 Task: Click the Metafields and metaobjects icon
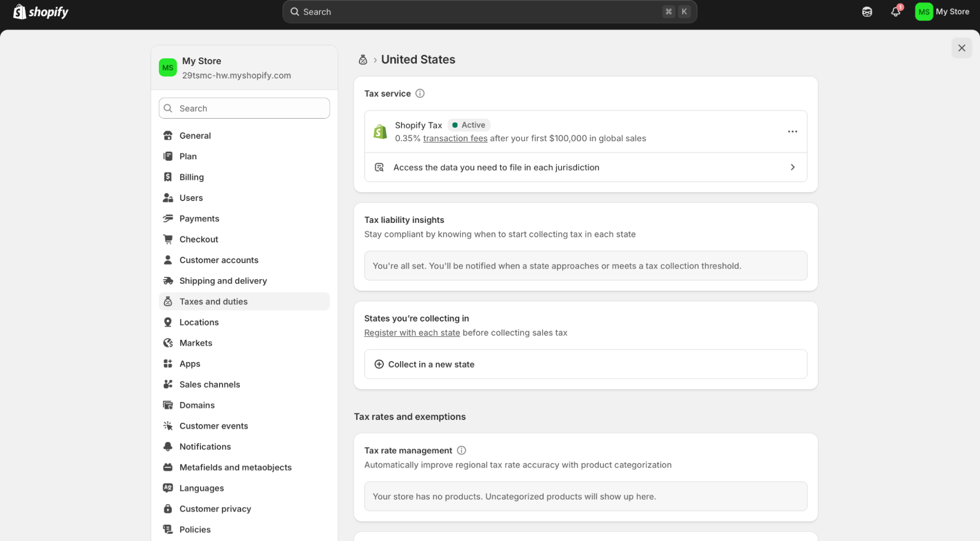click(x=168, y=467)
